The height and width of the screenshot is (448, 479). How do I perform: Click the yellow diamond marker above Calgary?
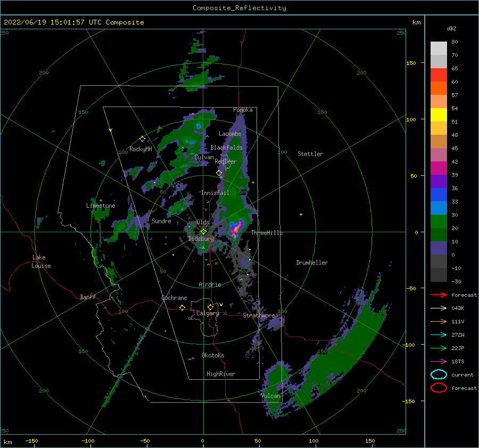[210, 307]
